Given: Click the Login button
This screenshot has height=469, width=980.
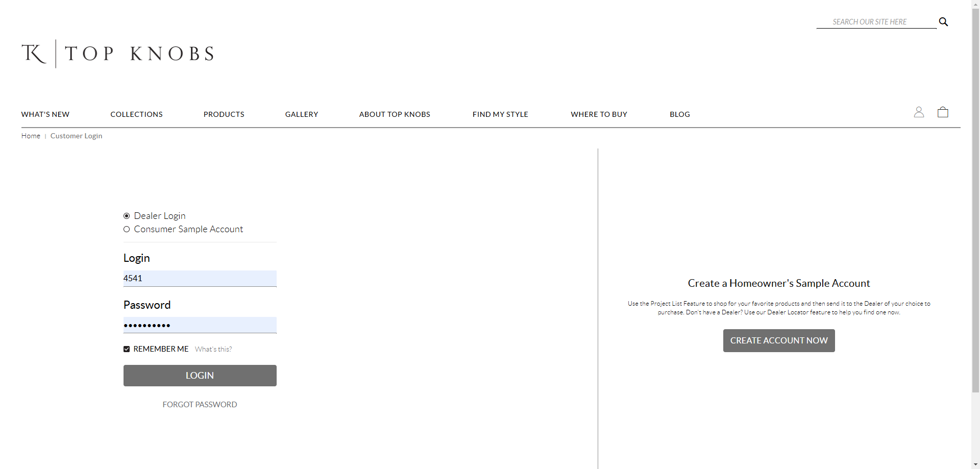Looking at the screenshot, I should [200, 376].
